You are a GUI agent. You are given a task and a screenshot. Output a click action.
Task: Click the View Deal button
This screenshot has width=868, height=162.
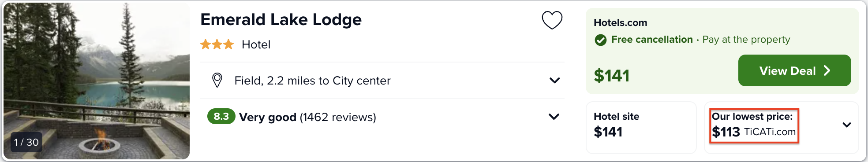(x=794, y=70)
